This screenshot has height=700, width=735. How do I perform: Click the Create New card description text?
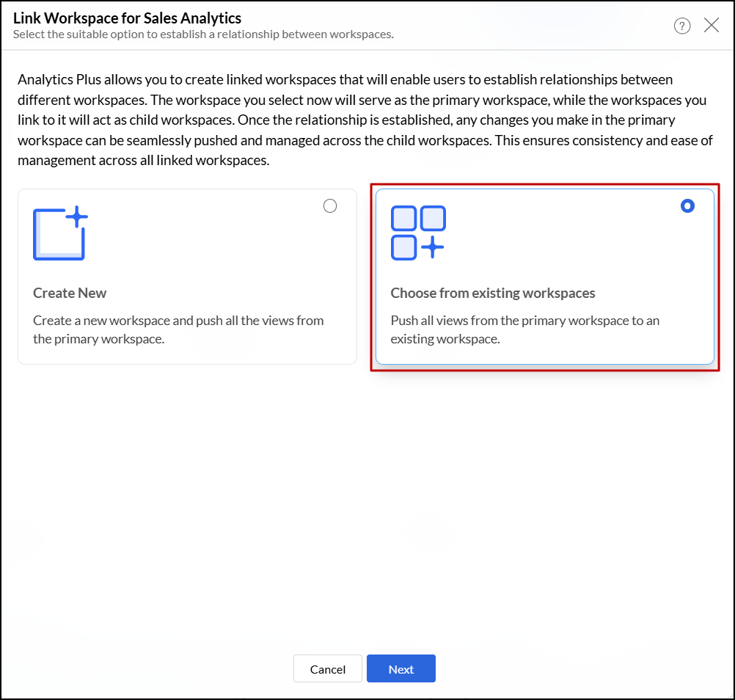(x=178, y=329)
